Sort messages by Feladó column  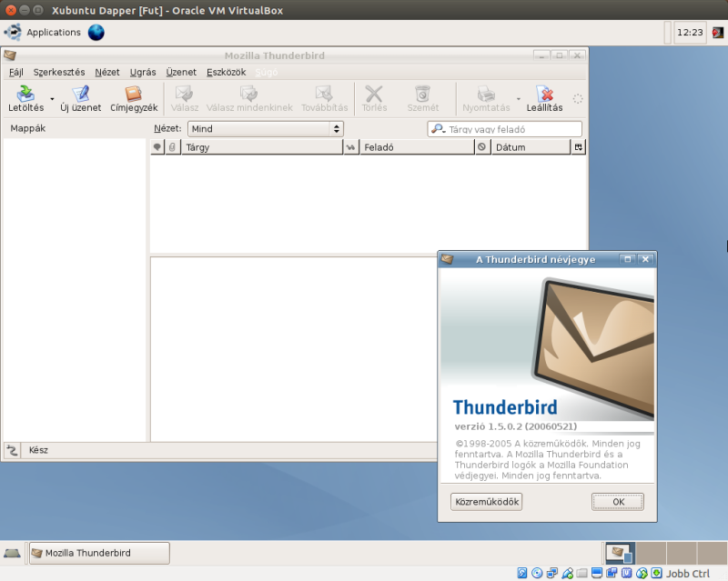pos(417,147)
